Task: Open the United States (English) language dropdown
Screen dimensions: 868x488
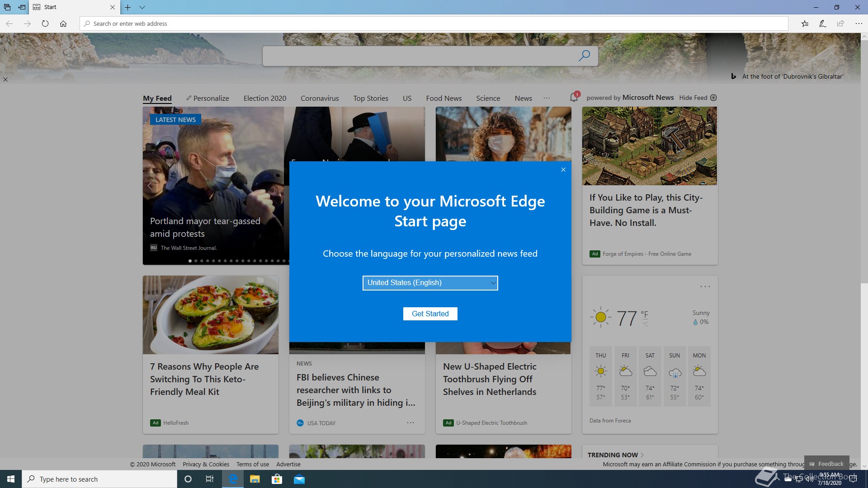Action: (430, 283)
